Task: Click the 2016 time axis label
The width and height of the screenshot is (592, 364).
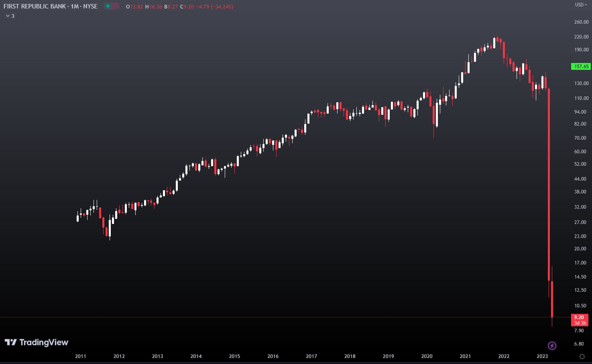Action: (273, 356)
